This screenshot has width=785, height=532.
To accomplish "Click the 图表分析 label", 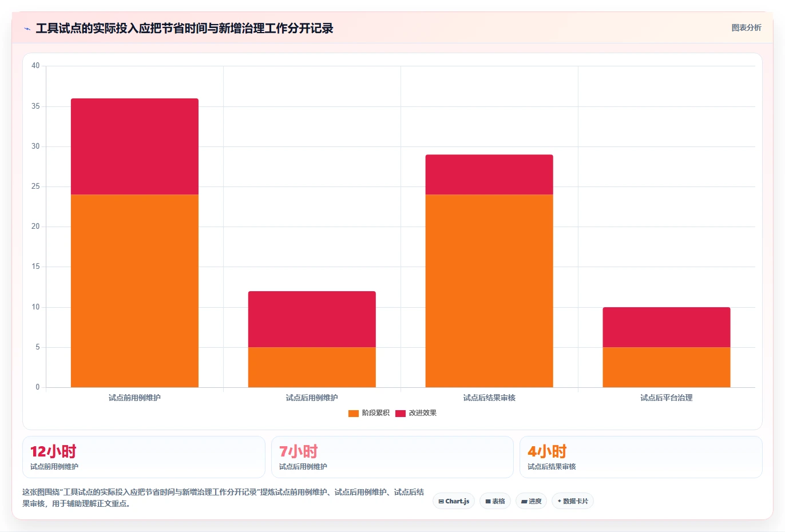I will (746, 27).
